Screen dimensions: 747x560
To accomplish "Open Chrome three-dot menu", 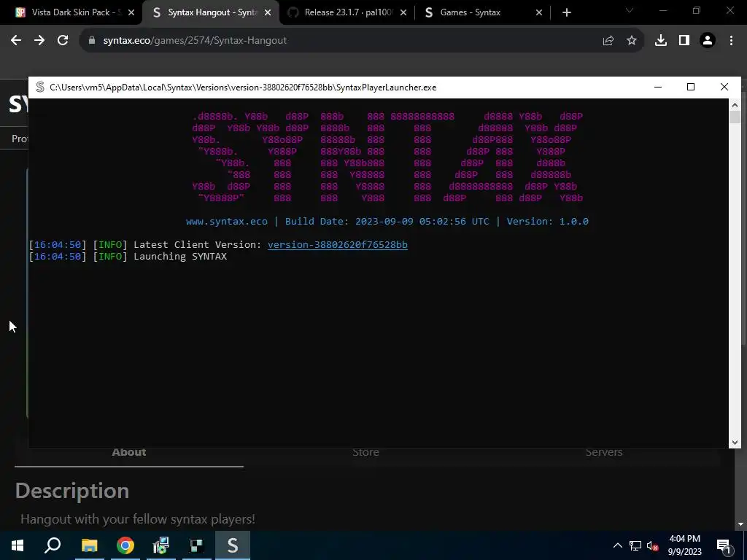I will 731,41.
